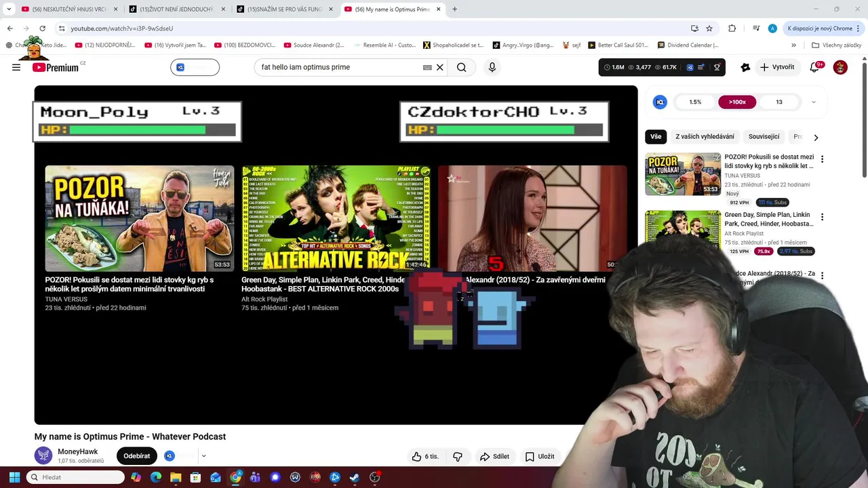Screen dimensions: 868x488
Task: Reload the page with refresh icon
Action: tap(42, 28)
